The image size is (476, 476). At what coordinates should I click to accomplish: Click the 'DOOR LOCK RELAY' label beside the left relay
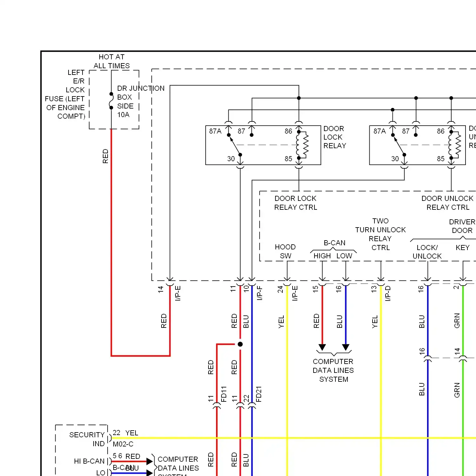click(335, 137)
